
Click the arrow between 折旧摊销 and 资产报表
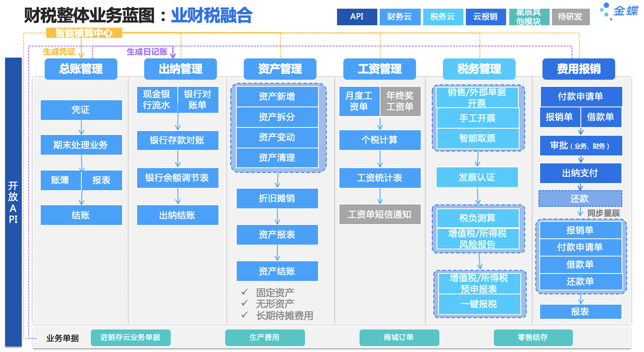[277, 217]
